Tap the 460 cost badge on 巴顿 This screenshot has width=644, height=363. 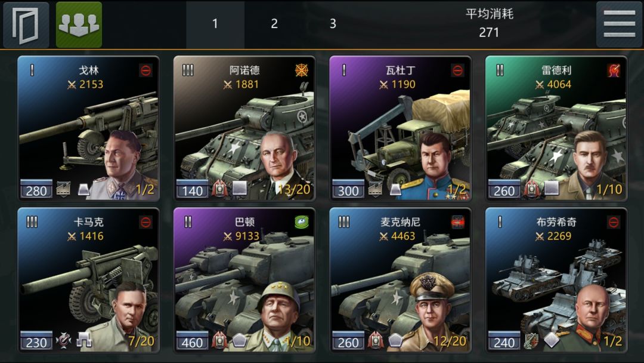[x=192, y=342]
